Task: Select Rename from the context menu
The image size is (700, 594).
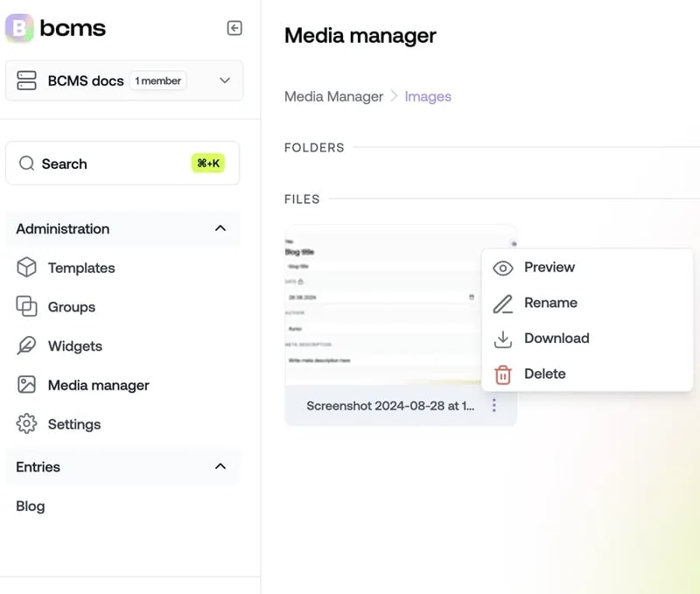Action: coord(550,303)
